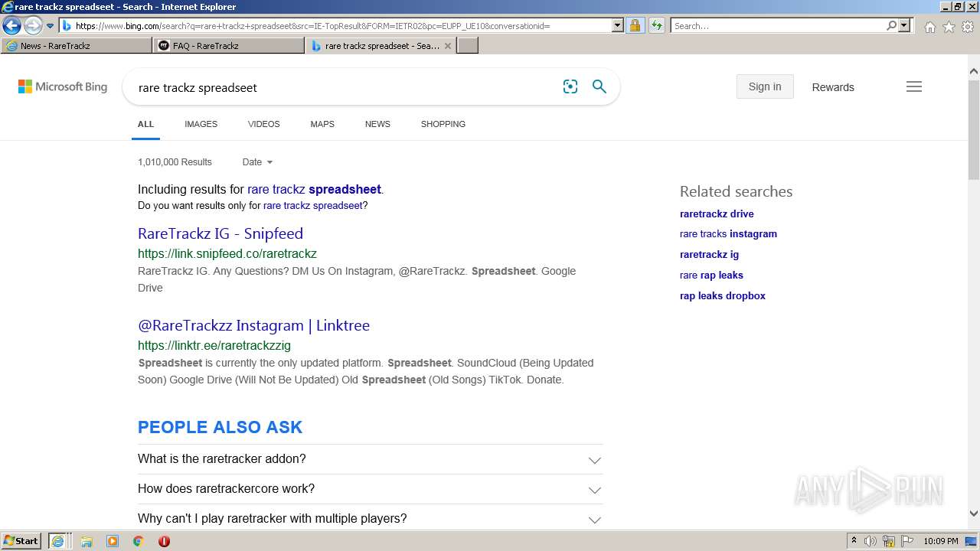Click the Action Center flag icon
The width and height of the screenshot is (980, 551).
tap(906, 541)
